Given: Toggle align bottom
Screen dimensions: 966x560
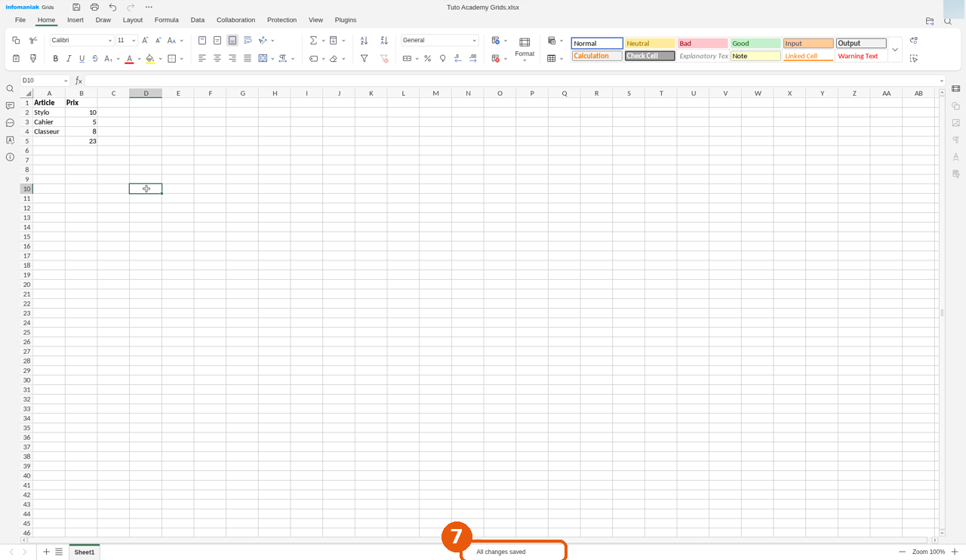Looking at the screenshot, I should [232, 40].
